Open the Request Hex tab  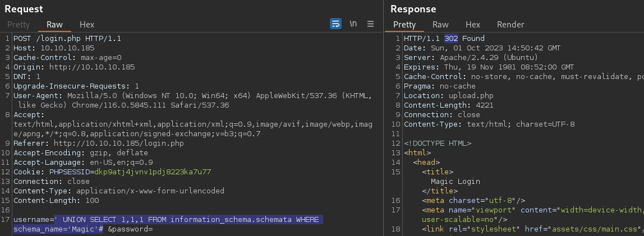86,25
